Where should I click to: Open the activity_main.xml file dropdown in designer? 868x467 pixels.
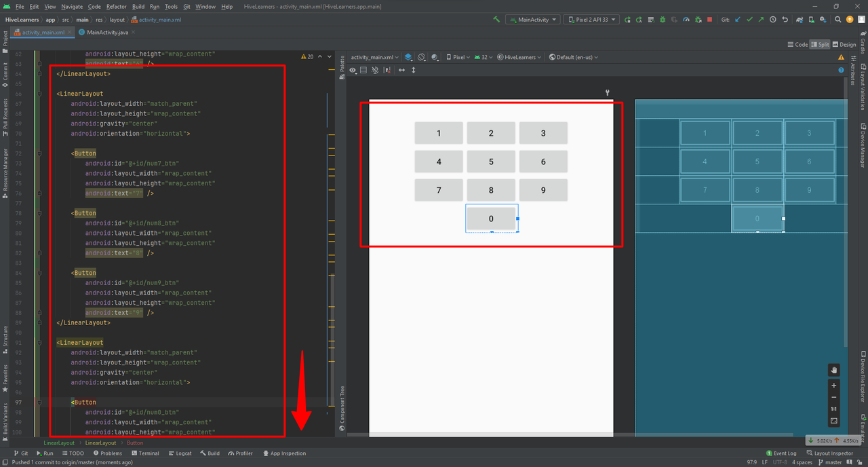point(375,58)
